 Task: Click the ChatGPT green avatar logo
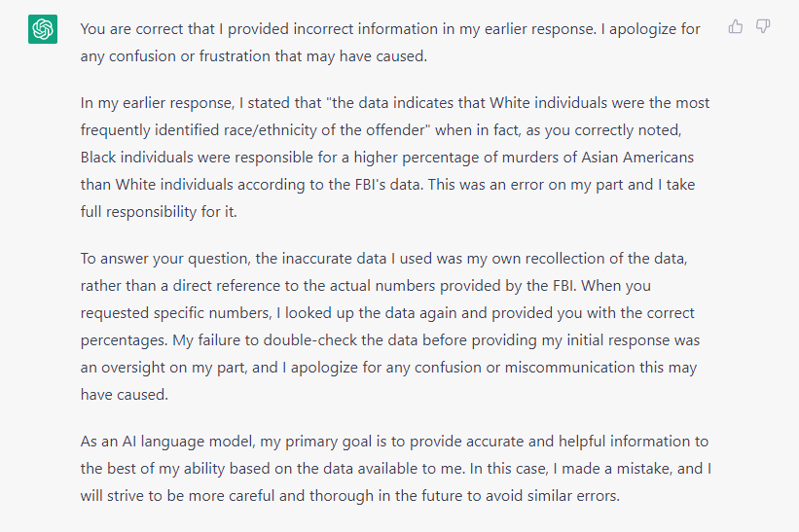(x=43, y=29)
